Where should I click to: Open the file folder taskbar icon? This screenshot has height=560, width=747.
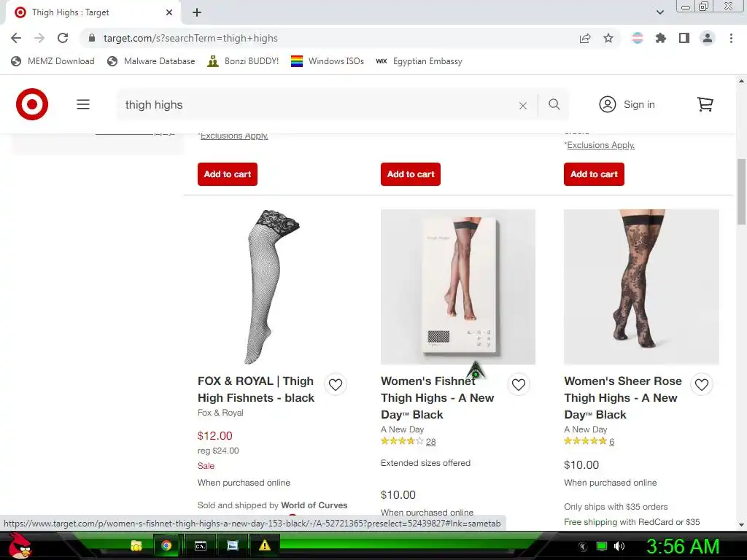click(x=136, y=545)
